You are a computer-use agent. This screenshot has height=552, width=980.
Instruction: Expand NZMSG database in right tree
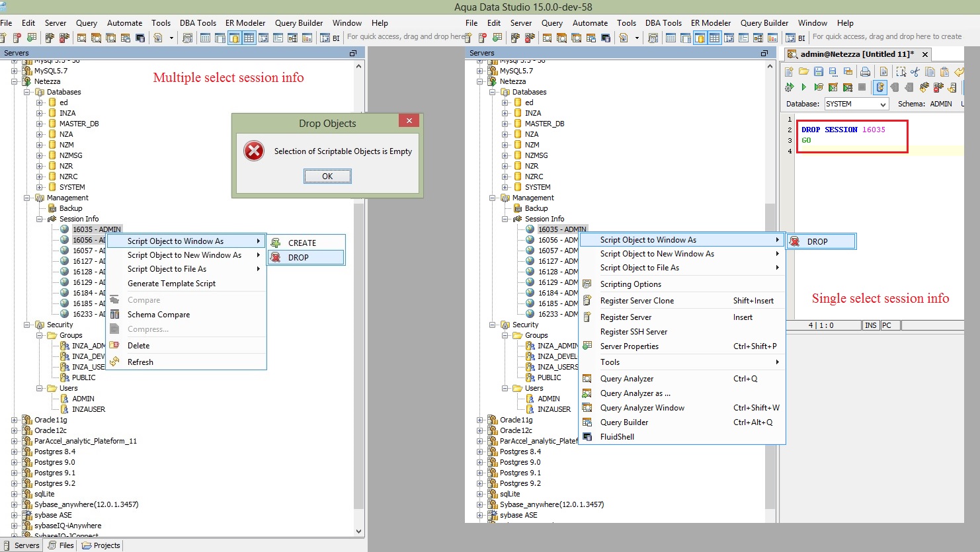pos(506,155)
